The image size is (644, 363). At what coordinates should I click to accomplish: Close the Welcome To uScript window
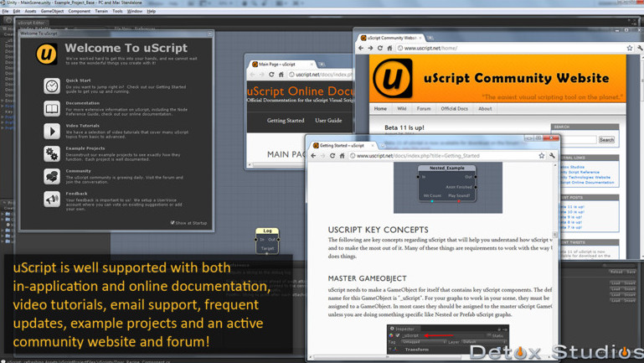210,34
